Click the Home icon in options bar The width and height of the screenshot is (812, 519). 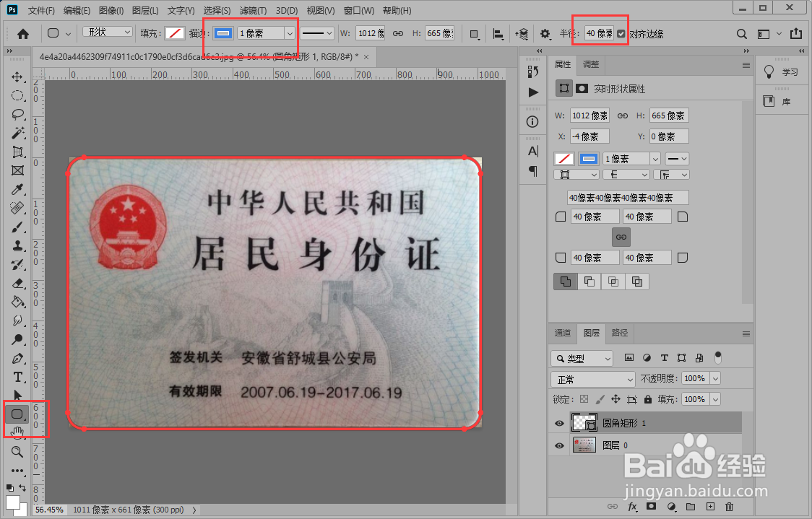[x=23, y=34]
